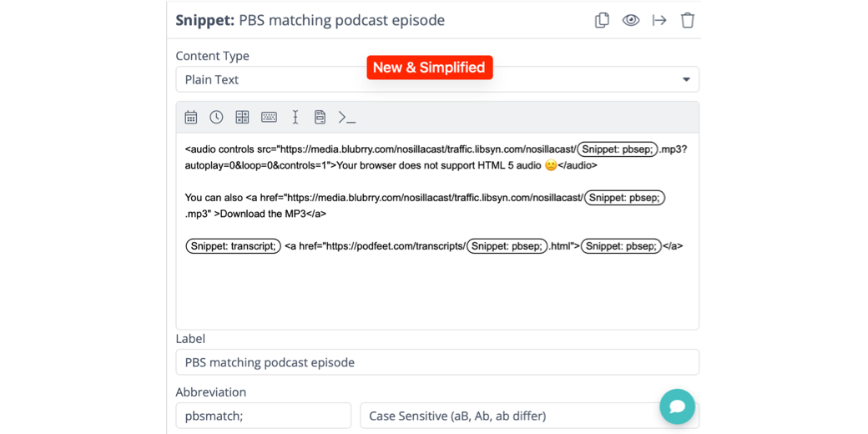Click the Label field with PBS matching text
Screen dimensions: 868x434
click(437, 362)
